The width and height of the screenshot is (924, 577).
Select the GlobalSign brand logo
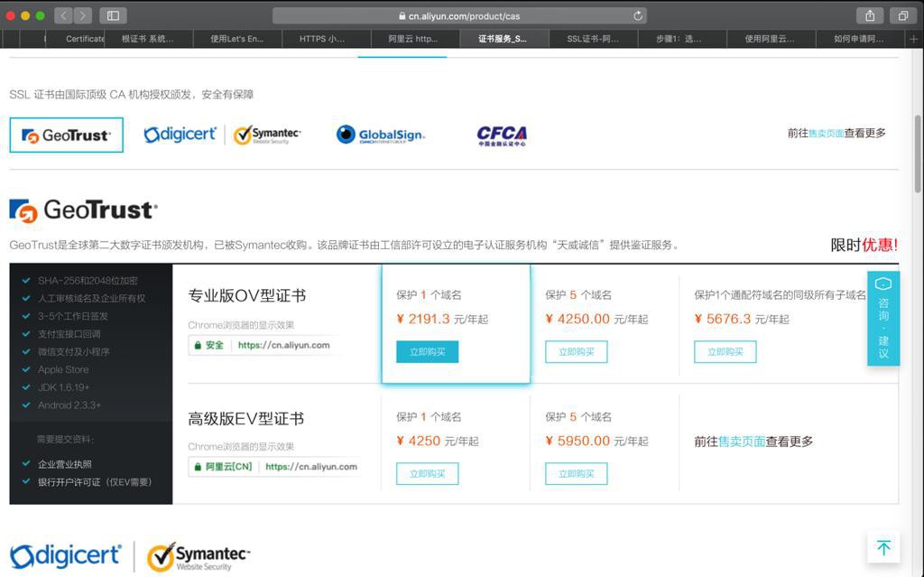(x=381, y=135)
